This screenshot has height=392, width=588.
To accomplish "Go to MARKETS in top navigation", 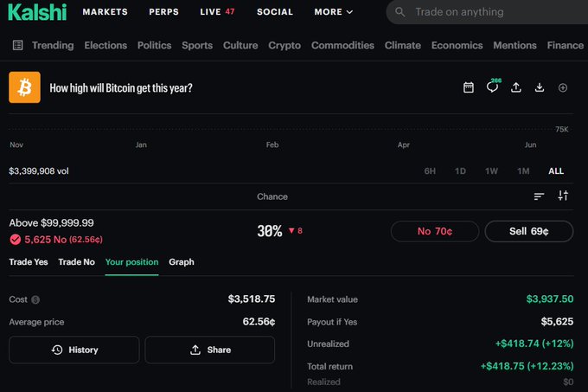I will tap(105, 12).
